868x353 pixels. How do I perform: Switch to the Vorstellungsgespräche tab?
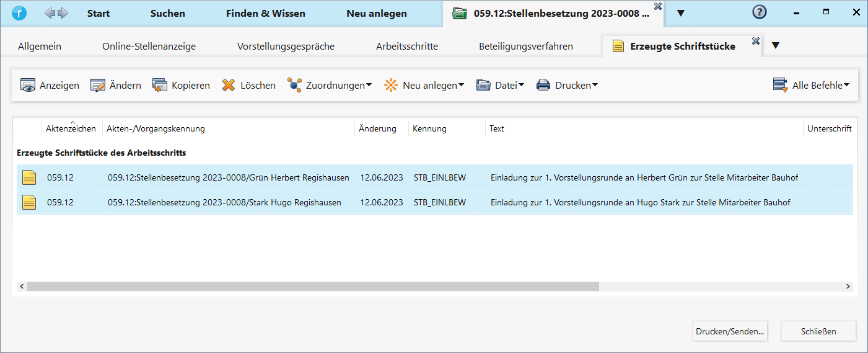(286, 47)
